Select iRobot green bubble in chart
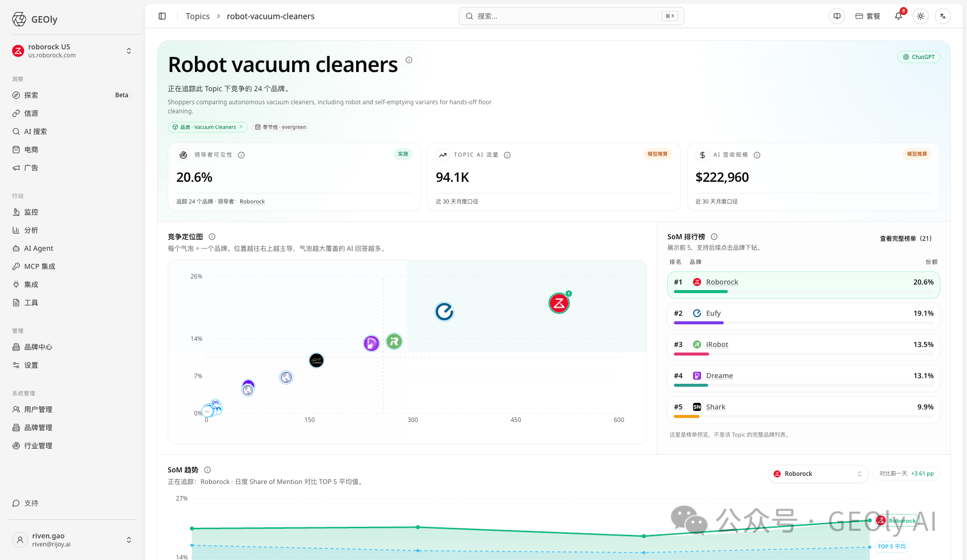 394,342
